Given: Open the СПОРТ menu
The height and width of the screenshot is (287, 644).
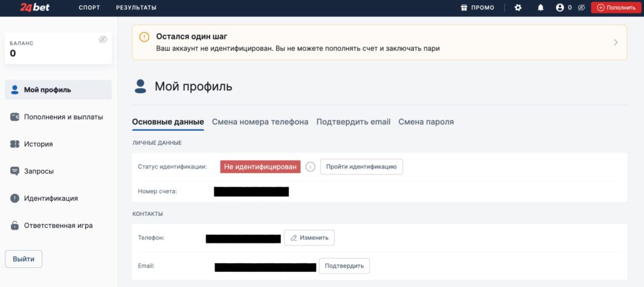Looking at the screenshot, I should click(x=89, y=8).
